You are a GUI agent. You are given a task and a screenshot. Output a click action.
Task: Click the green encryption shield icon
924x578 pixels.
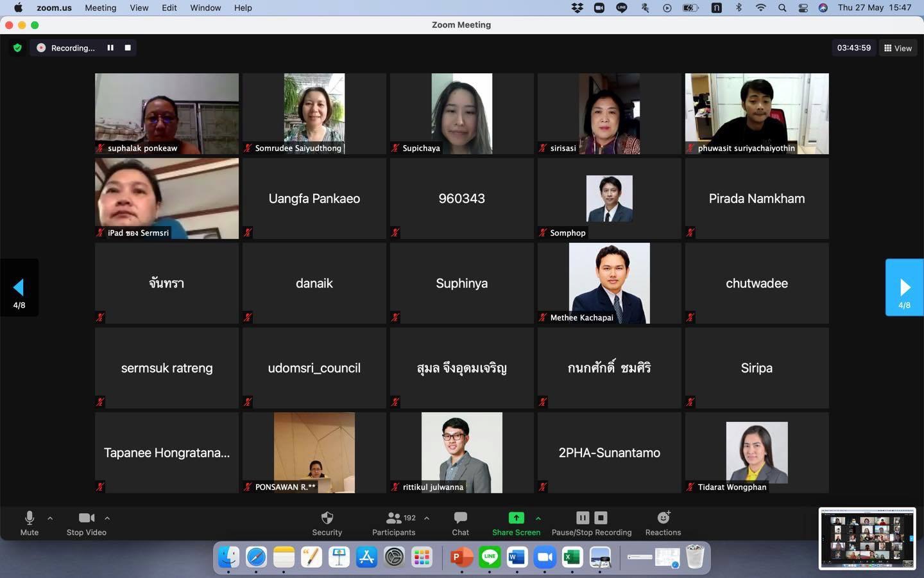click(17, 48)
